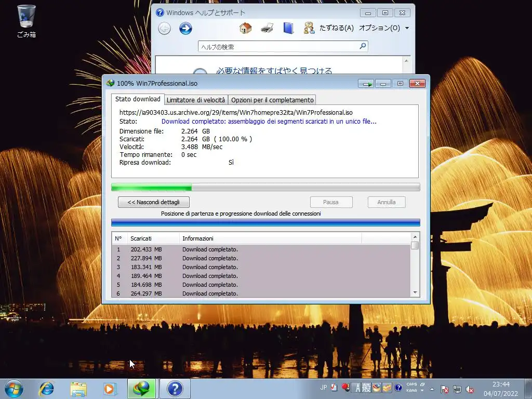Launch Internet Explorer from the taskbar
This screenshot has height=399, width=532.
coord(46,389)
